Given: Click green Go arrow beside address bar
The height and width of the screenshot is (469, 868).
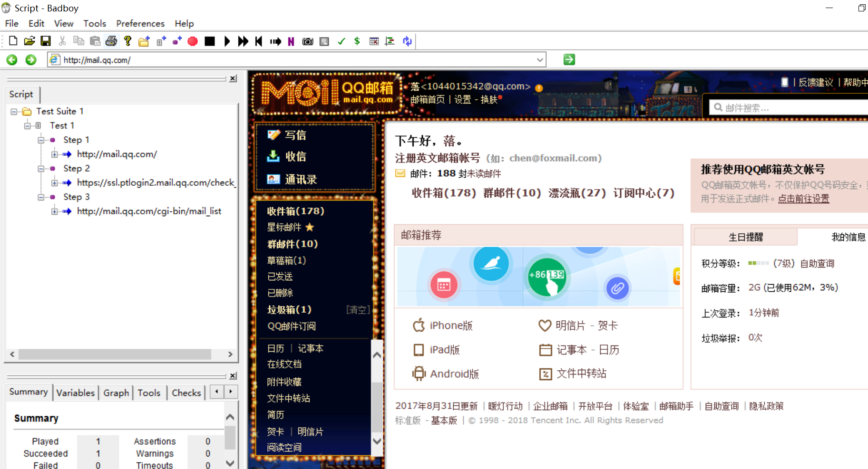Looking at the screenshot, I should click(569, 59).
